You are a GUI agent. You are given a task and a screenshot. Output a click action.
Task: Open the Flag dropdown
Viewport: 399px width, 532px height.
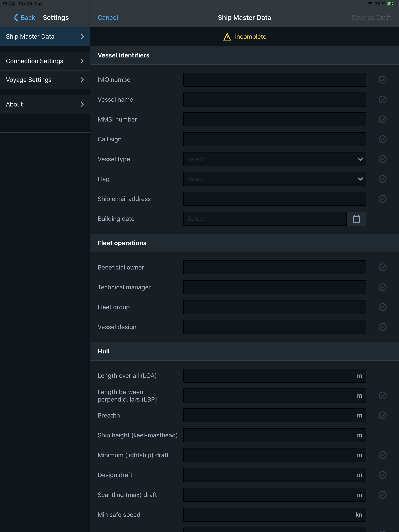[x=274, y=179]
